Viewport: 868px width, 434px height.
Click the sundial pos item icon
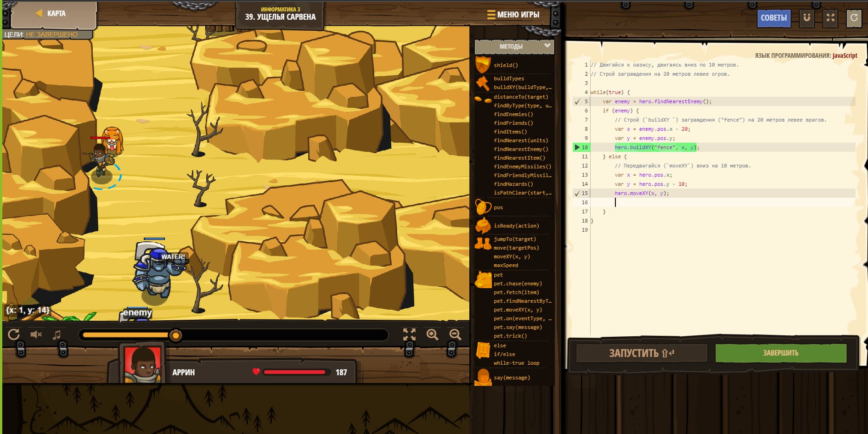click(483, 207)
